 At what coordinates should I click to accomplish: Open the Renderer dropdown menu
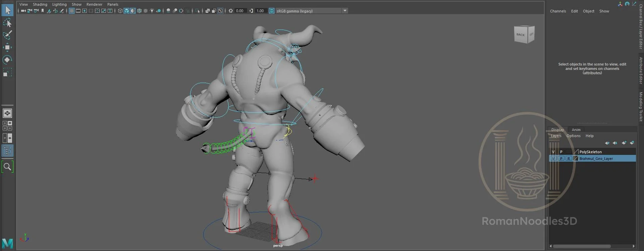(94, 4)
